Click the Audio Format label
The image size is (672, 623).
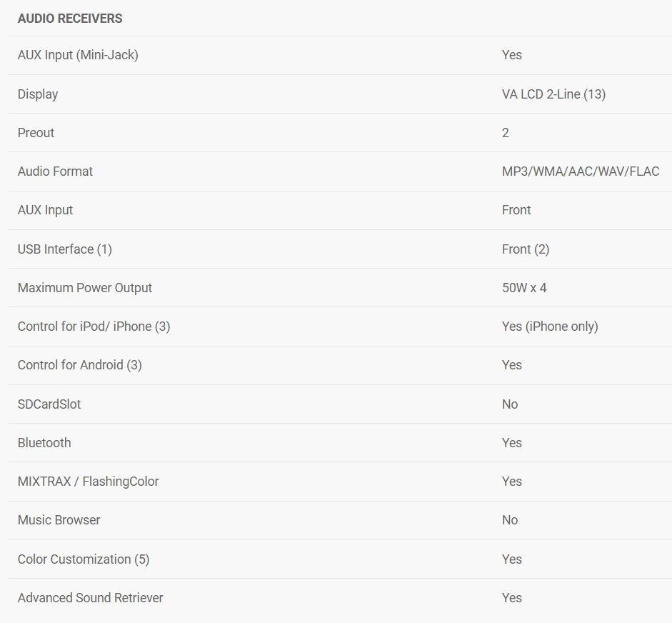(55, 171)
